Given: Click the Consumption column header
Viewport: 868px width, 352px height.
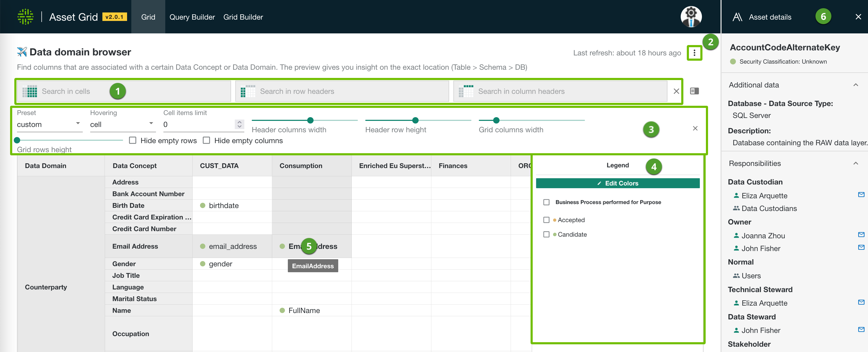Looking at the screenshot, I should [312, 166].
